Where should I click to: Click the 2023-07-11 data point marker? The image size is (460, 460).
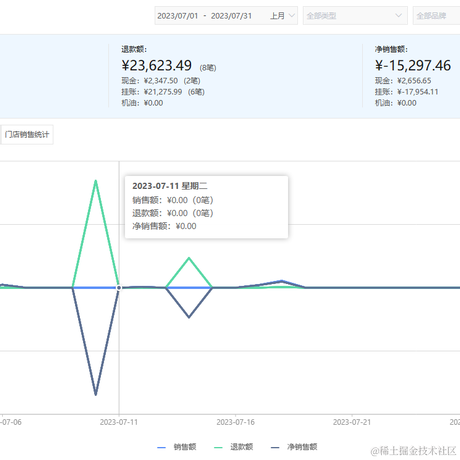click(x=119, y=288)
